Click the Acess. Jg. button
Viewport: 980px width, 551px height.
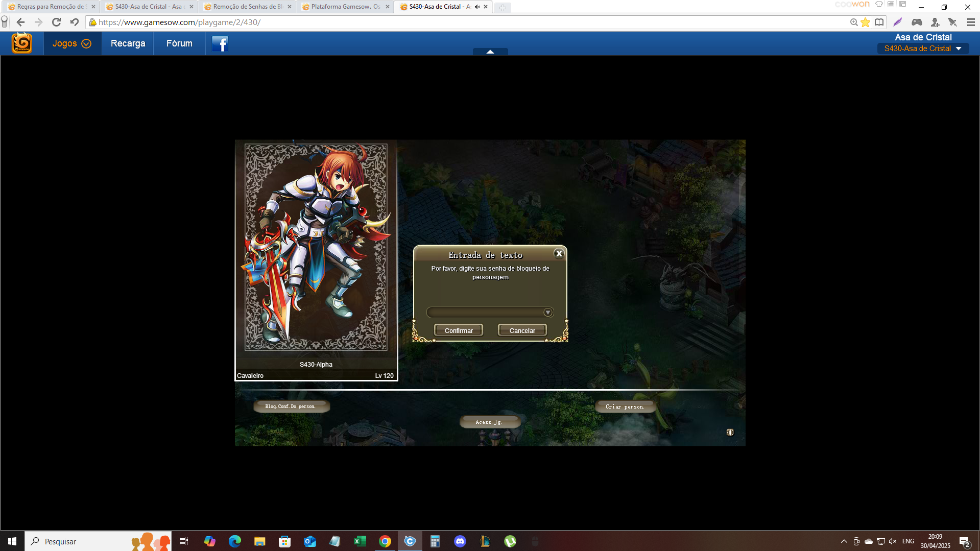pos(489,422)
